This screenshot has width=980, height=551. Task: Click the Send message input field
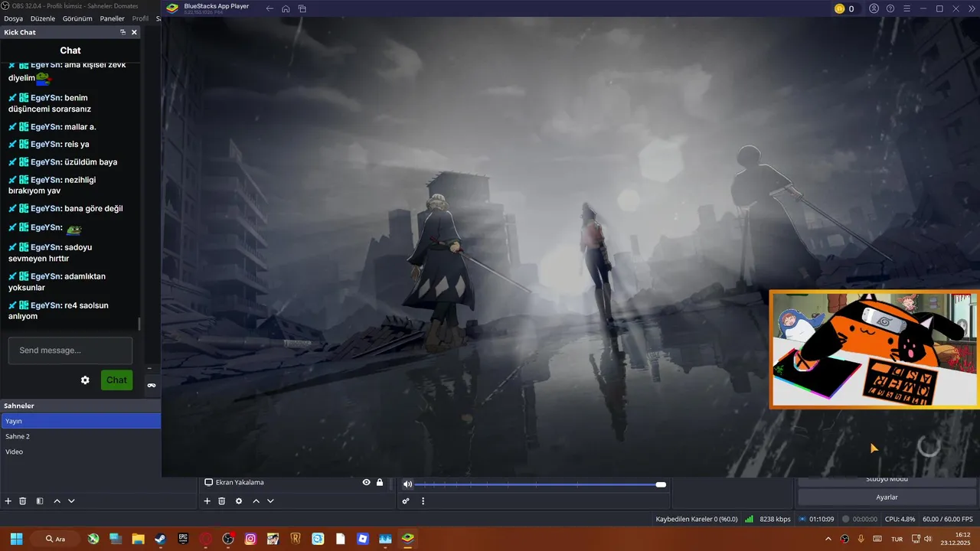pyautogui.click(x=70, y=350)
